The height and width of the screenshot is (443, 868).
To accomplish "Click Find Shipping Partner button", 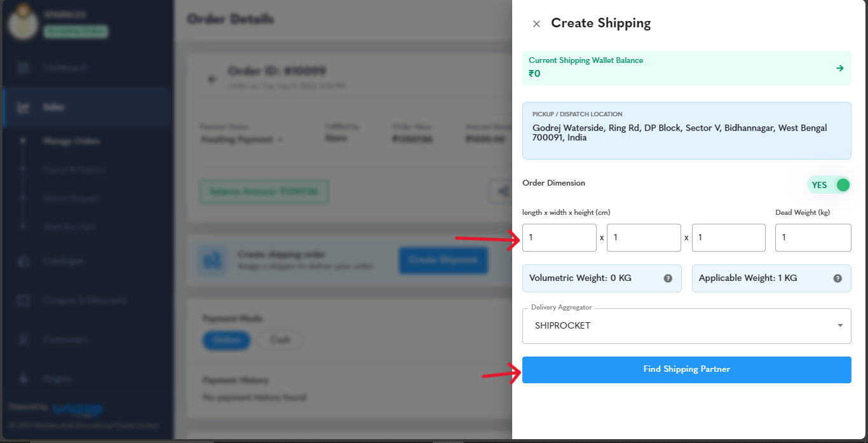I will [686, 370].
